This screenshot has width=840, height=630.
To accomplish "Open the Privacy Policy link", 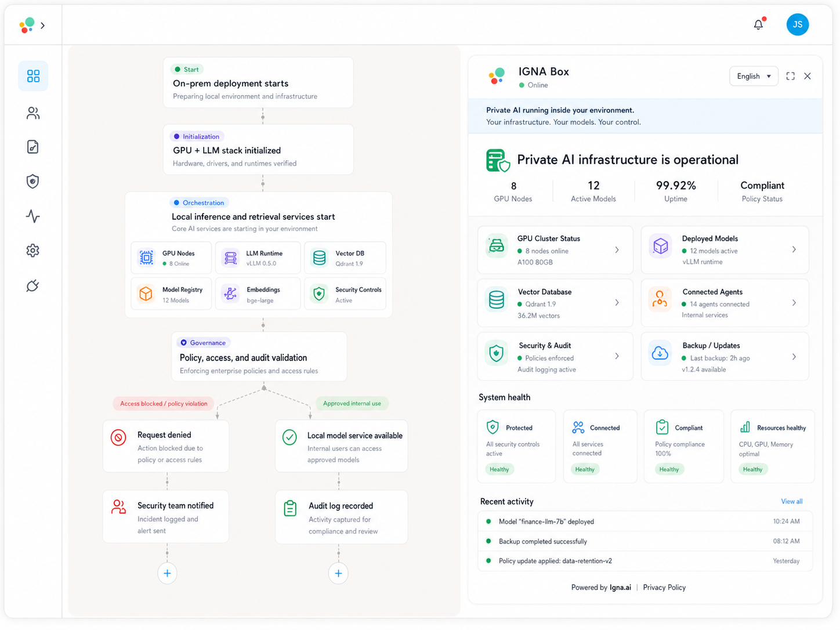I will [x=664, y=587].
